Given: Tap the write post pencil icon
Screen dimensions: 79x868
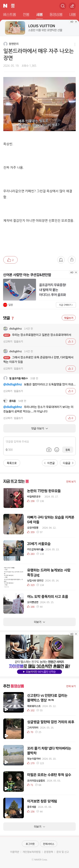Looking at the screenshot, I should [x=72, y=6].
